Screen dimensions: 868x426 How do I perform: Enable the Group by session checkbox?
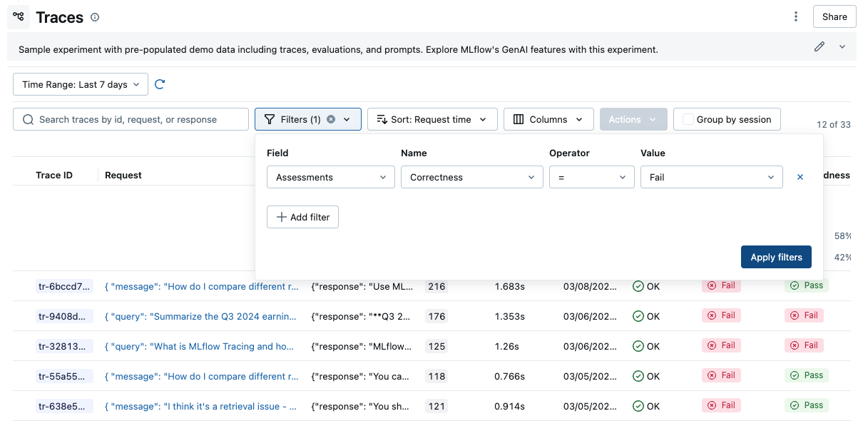pos(688,119)
